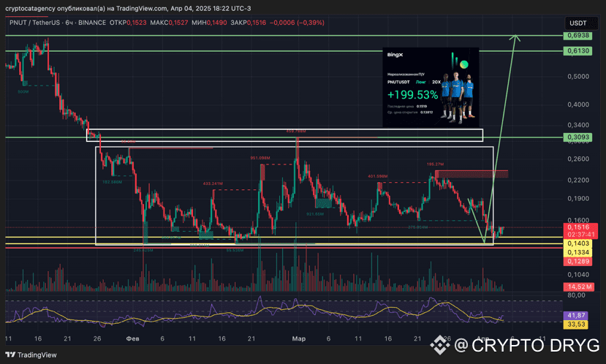Select the 0,6938 green price label

coord(577,36)
